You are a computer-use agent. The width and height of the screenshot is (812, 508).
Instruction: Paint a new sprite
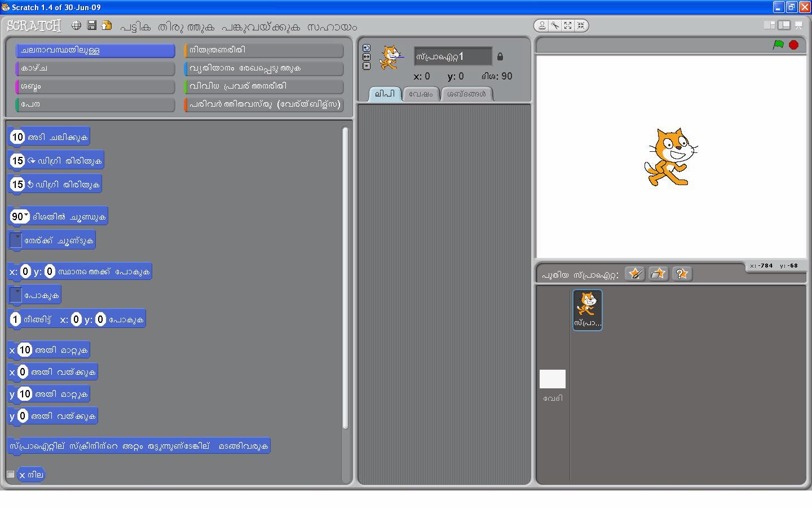point(635,274)
